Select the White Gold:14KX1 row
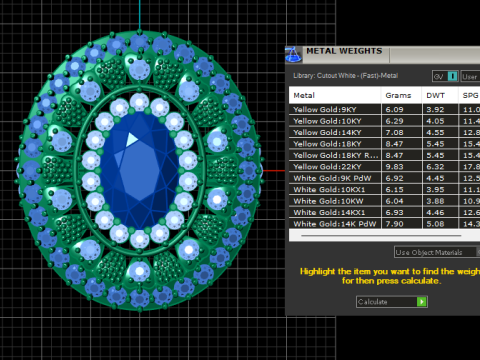The image size is (480, 360). coord(385,212)
